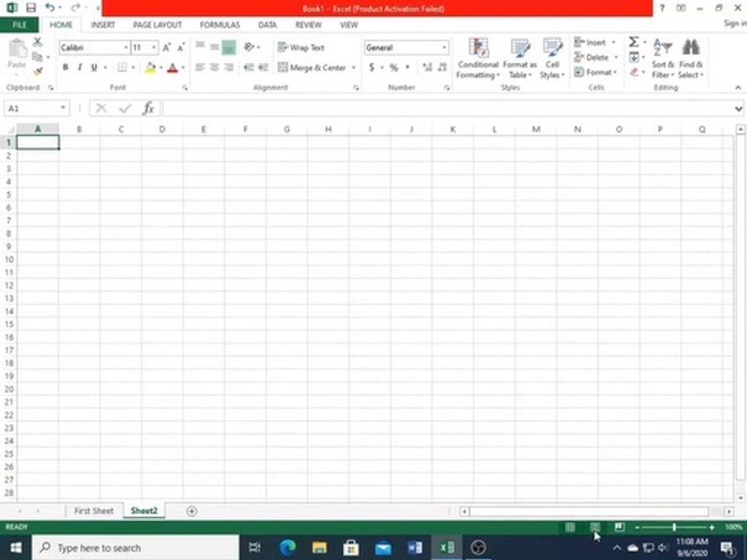Viewport: 747px width, 560px height.
Task: Toggle Italic formatting
Action: 79,67
